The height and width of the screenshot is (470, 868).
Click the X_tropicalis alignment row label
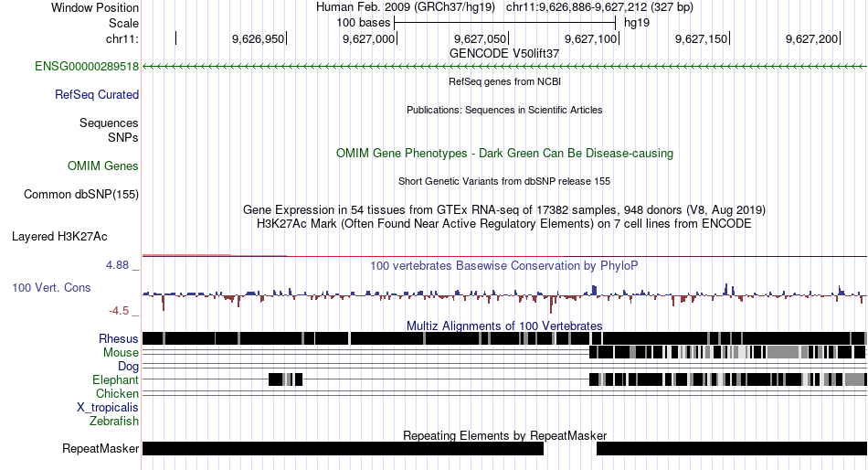pos(108,408)
